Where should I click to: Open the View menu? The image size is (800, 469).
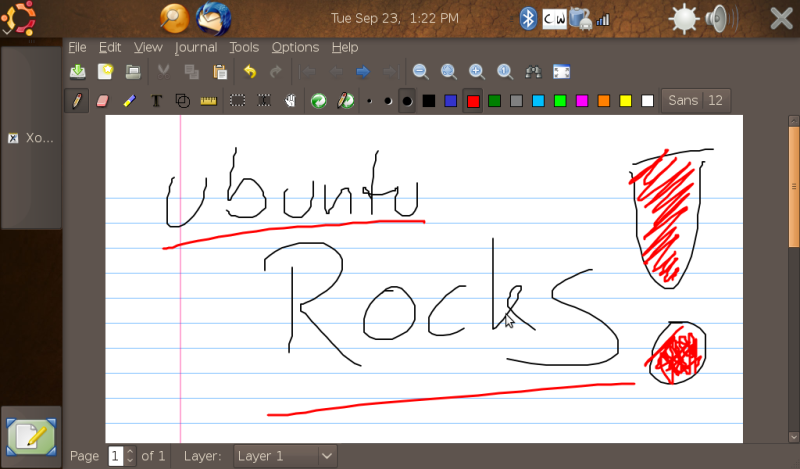(x=148, y=47)
